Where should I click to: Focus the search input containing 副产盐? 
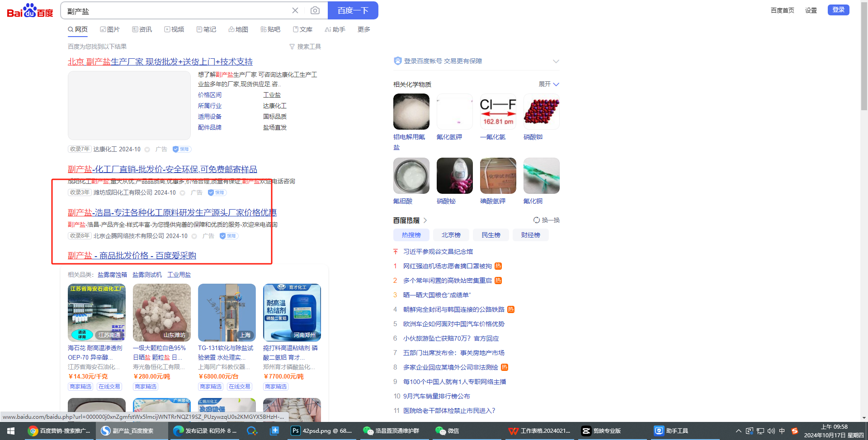176,10
